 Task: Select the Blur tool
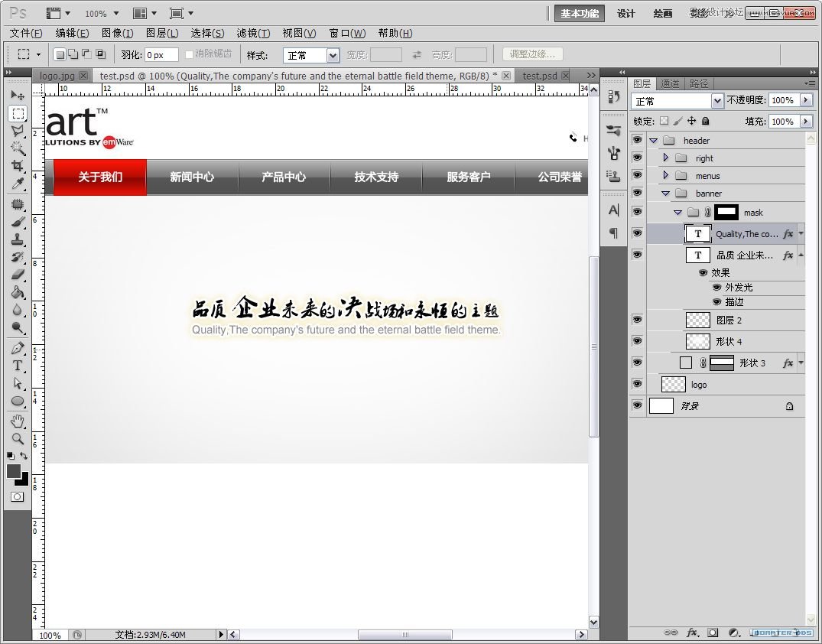pyautogui.click(x=18, y=310)
